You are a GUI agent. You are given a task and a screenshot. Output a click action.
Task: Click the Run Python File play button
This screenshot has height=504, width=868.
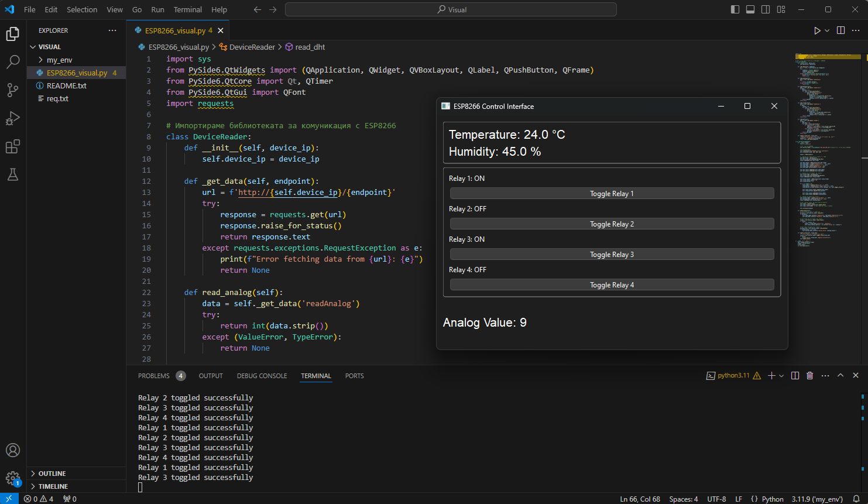pyautogui.click(x=817, y=30)
